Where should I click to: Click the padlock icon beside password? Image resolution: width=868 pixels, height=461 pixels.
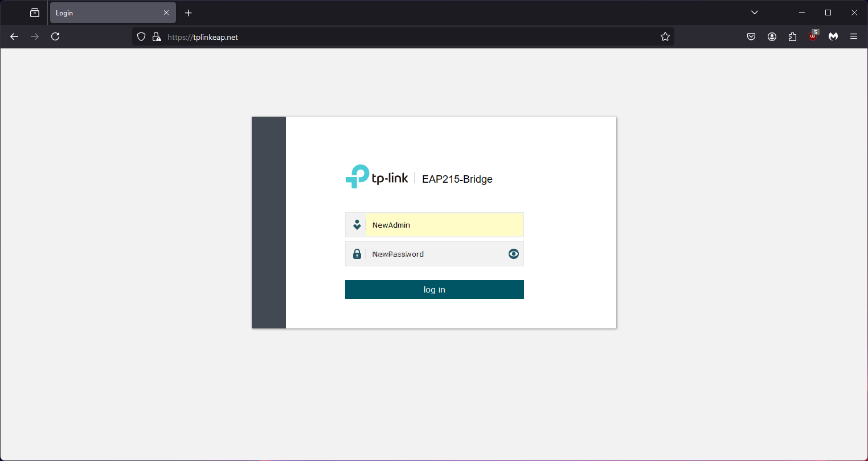[357, 254]
